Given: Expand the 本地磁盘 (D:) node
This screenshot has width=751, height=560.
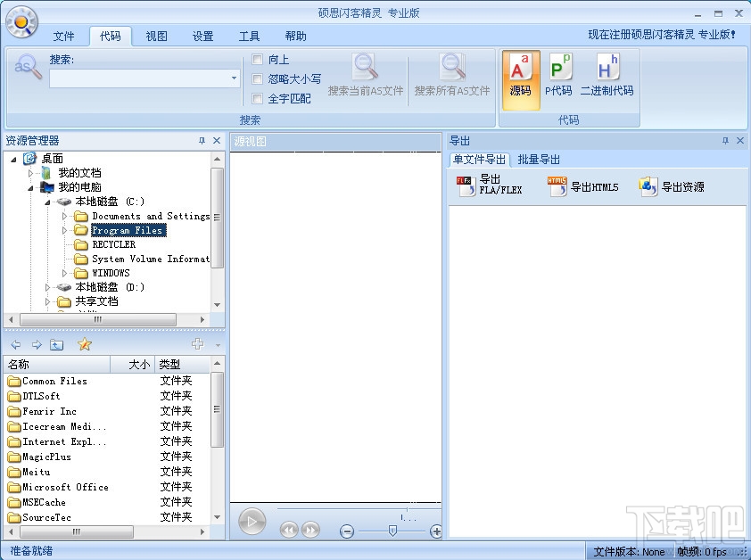Looking at the screenshot, I should pyautogui.click(x=47, y=287).
